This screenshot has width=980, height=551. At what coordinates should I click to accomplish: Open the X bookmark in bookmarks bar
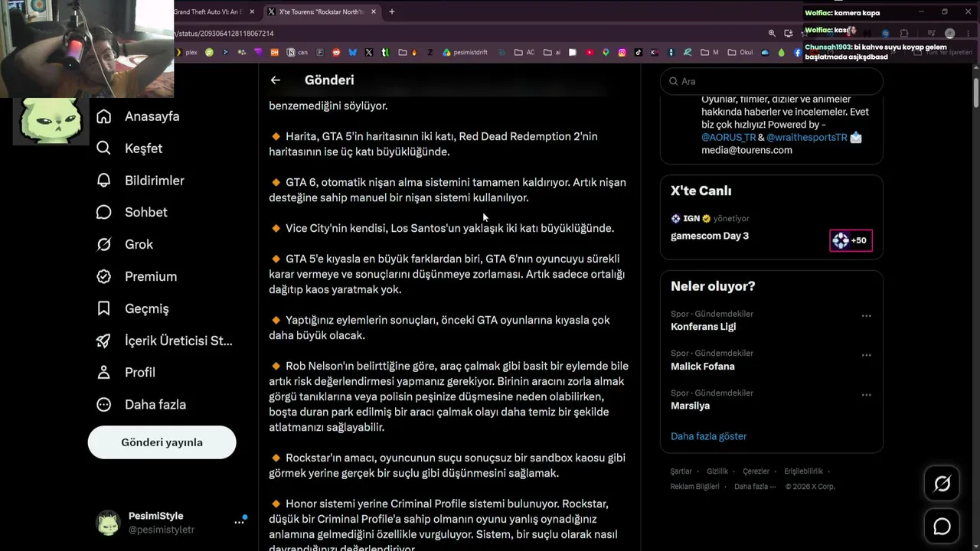369,53
